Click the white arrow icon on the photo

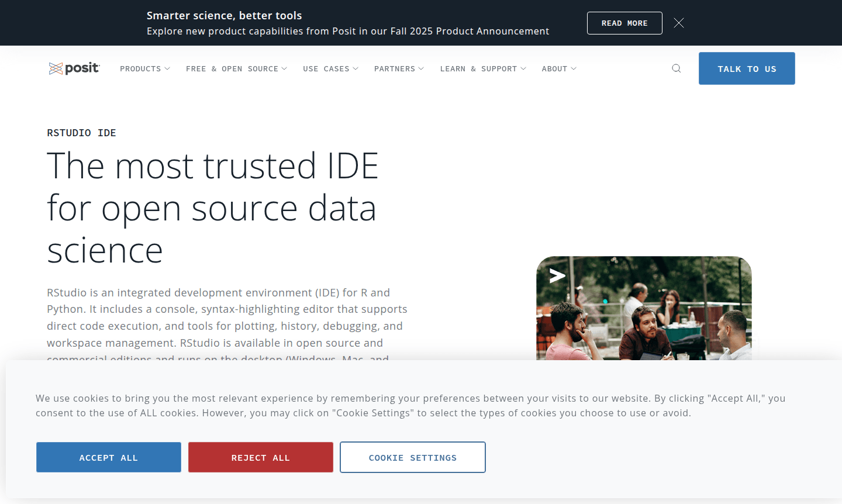(557, 275)
